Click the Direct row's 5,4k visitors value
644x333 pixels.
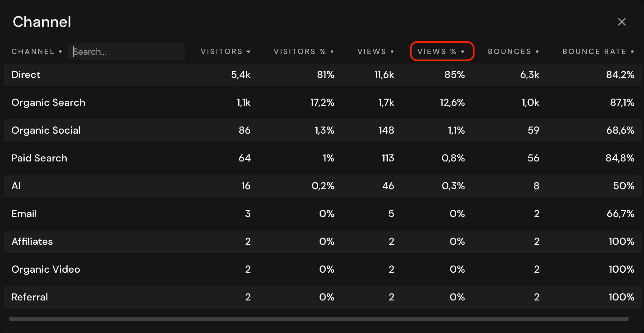(240, 75)
